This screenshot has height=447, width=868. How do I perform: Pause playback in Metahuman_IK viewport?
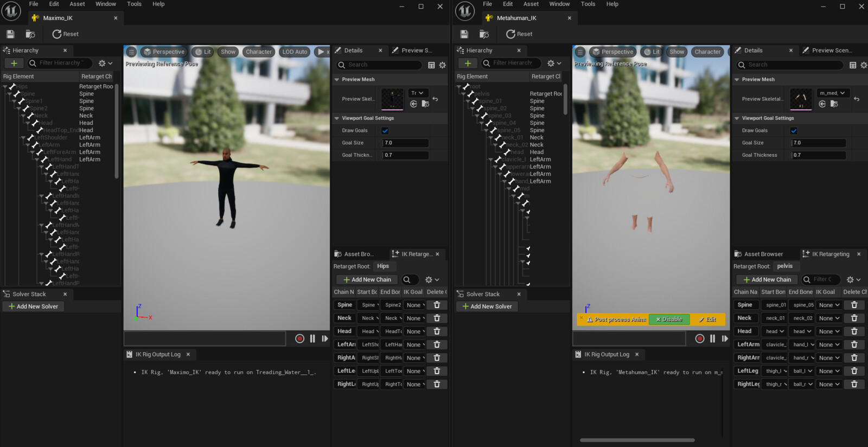712,339
